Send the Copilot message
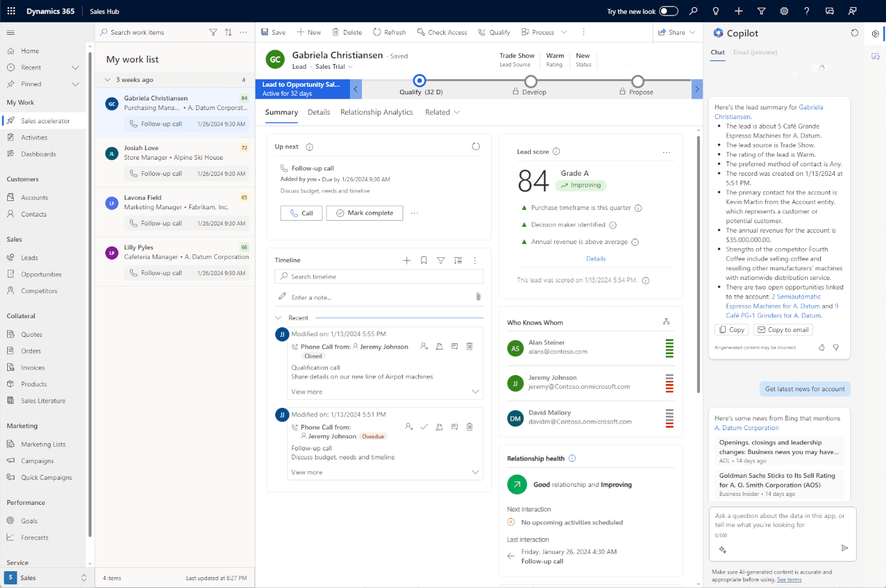 pyautogui.click(x=845, y=548)
